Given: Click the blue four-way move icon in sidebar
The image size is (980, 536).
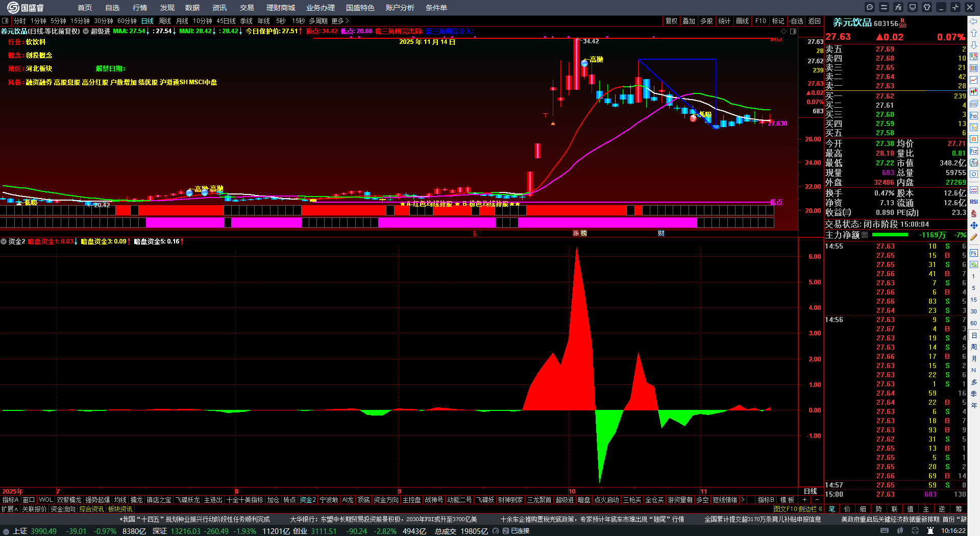Looking at the screenshot, I should (x=974, y=225).
